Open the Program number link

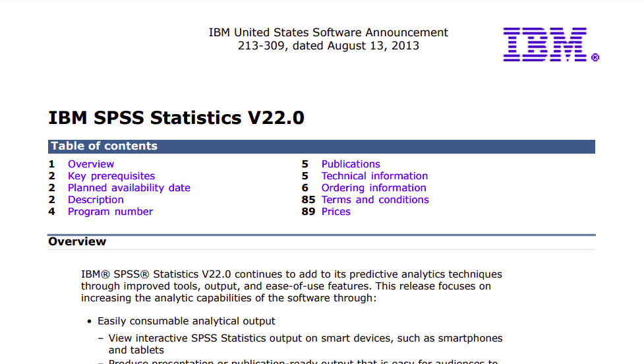(x=110, y=212)
